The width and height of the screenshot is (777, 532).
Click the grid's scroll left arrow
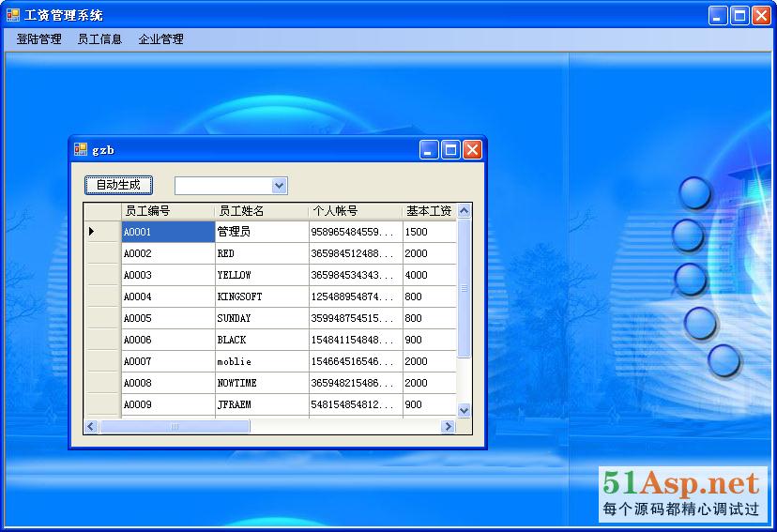click(91, 427)
